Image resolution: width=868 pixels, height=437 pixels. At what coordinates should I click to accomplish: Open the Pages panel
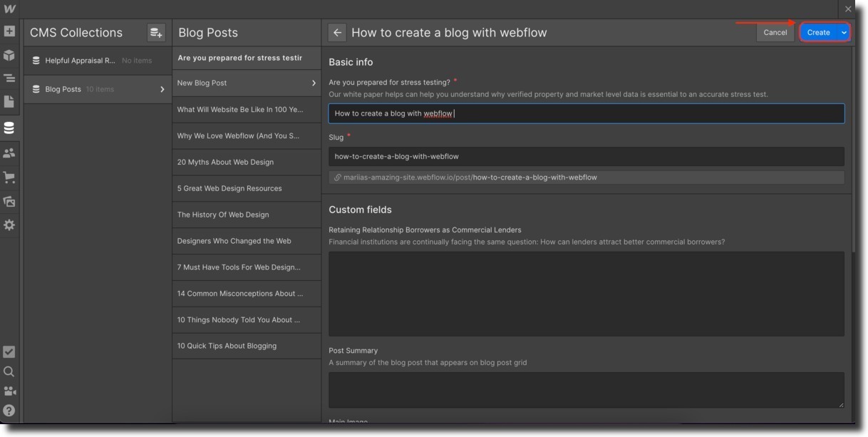pyautogui.click(x=9, y=102)
